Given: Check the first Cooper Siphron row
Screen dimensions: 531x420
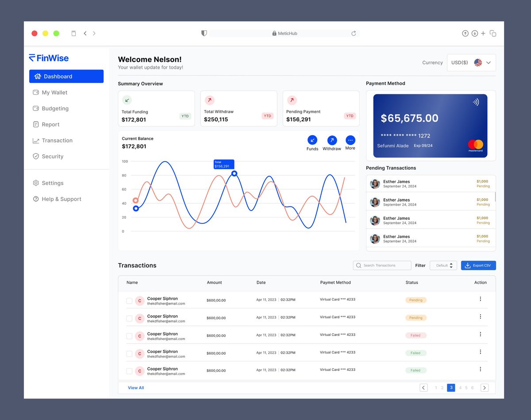Looking at the screenshot, I should pos(129,301).
